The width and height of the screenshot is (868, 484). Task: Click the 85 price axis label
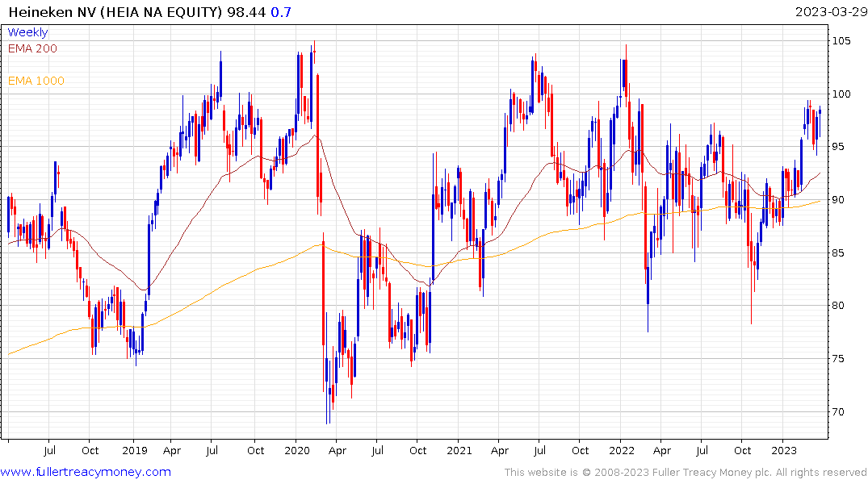coord(839,252)
